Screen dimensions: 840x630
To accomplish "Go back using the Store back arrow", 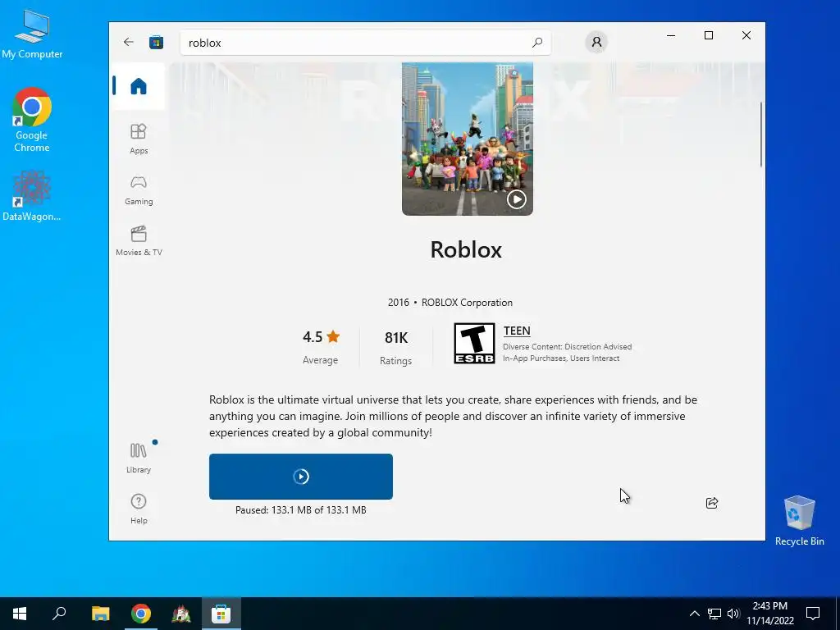I will (x=128, y=42).
